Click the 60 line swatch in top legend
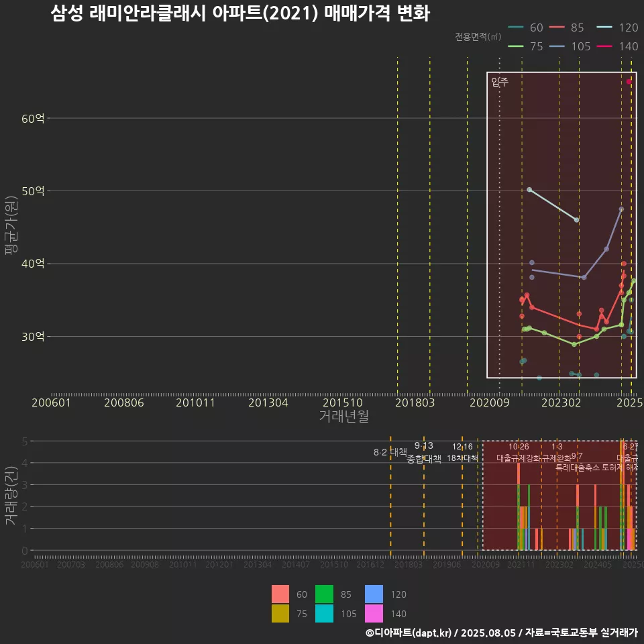 point(516,28)
